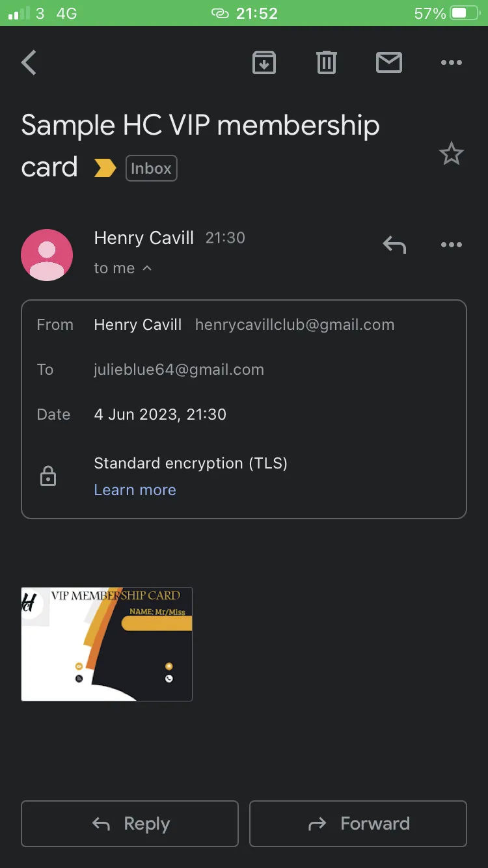Collapse the recipient details next to "to me"
The image size is (488, 868).
pyautogui.click(x=147, y=268)
